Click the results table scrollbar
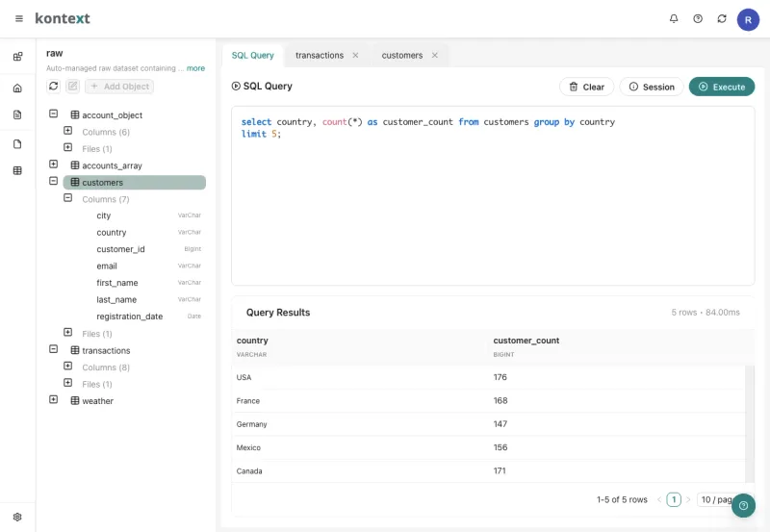Image resolution: width=770 pixels, height=532 pixels. (750, 424)
